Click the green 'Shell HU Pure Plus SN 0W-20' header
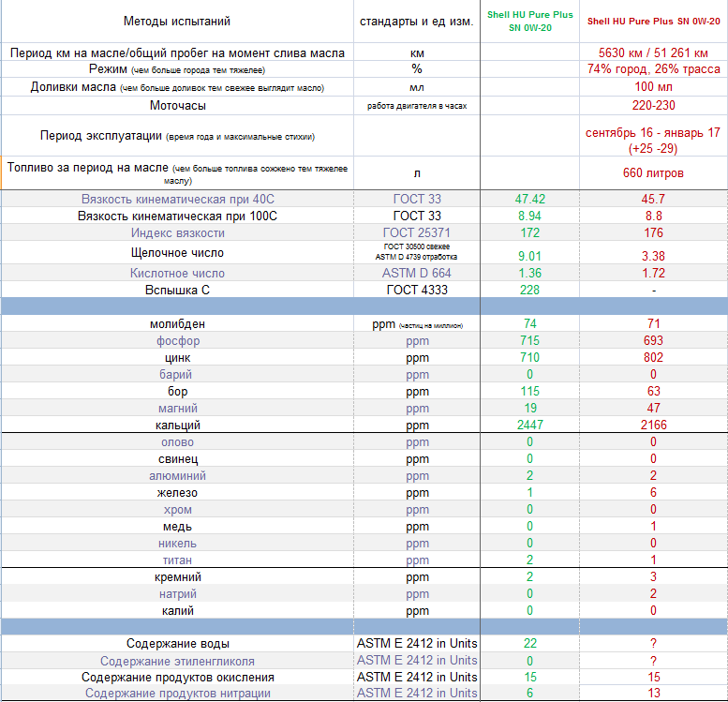The height and width of the screenshot is (702, 728). point(529,22)
